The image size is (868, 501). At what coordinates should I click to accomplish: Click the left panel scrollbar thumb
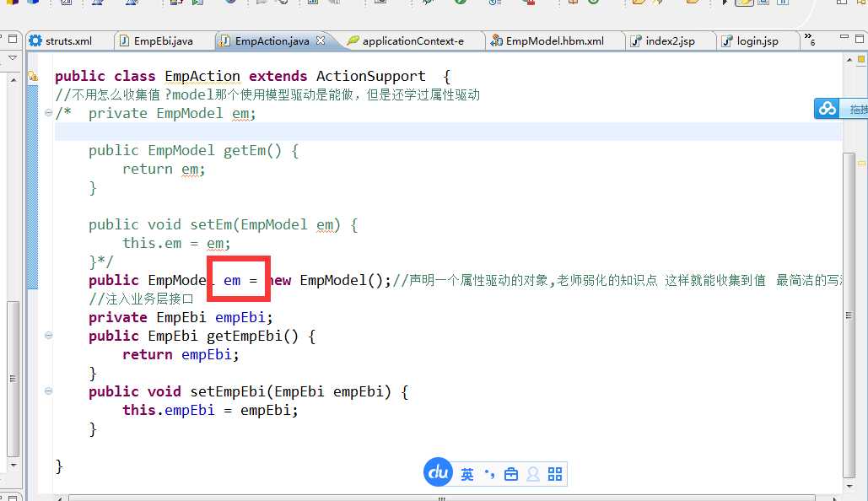pos(13,379)
